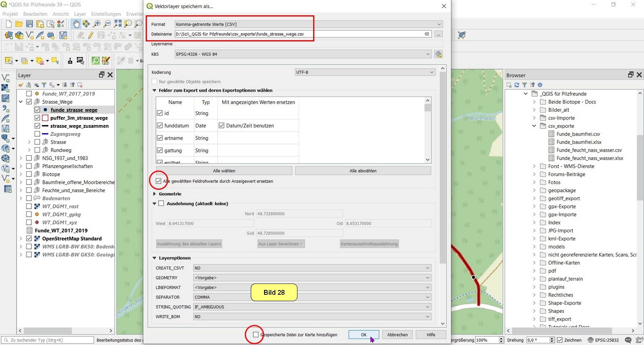Click the filter funnel icon in Layer panel
This screenshot has height=345, width=644.
click(x=44, y=85)
